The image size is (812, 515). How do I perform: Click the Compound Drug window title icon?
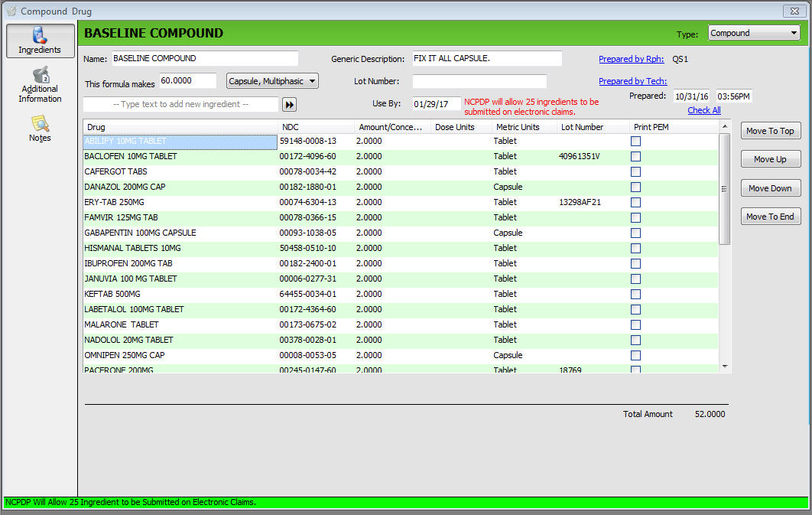click(11, 11)
